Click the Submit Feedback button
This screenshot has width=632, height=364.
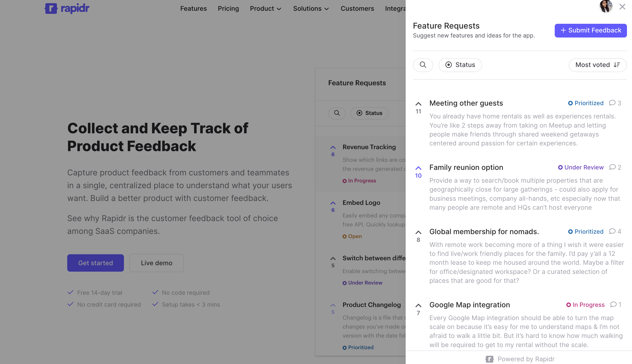[x=591, y=30]
